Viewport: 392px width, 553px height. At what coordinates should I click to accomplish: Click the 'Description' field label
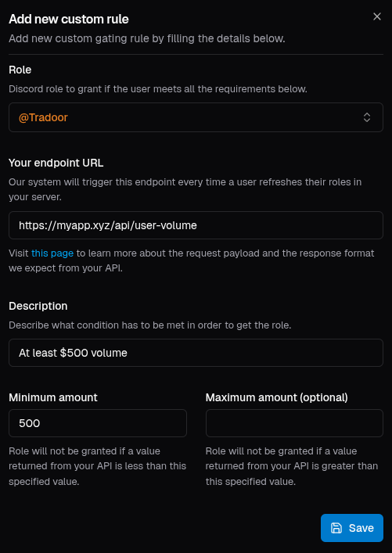[x=38, y=306]
